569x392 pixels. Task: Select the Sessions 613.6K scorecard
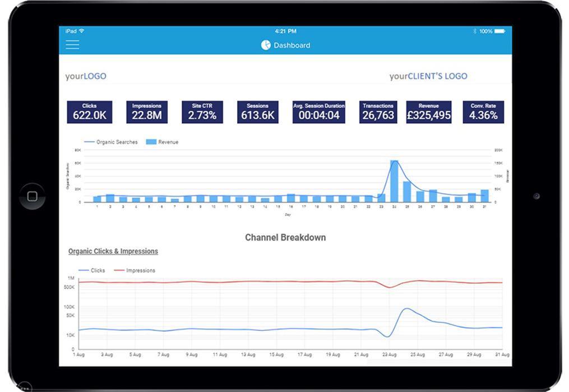pyautogui.click(x=258, y=112)
